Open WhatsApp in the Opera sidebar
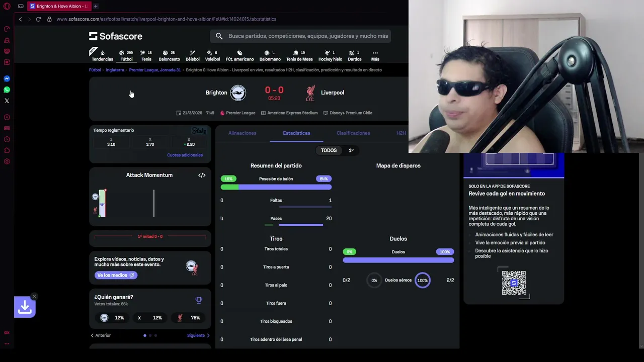This screenshot has height=362, width=644. (x=7, y=89)
